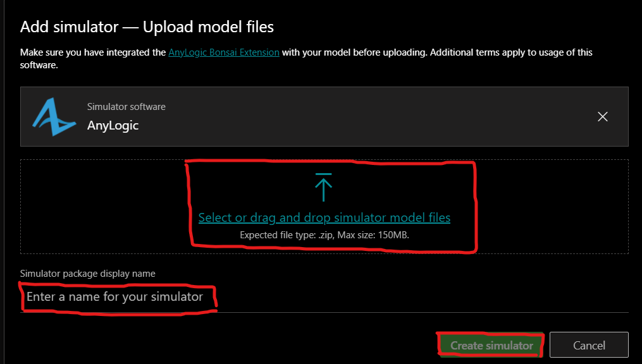Click the 'AnyLogic' software name text

[x=113, y=126]
